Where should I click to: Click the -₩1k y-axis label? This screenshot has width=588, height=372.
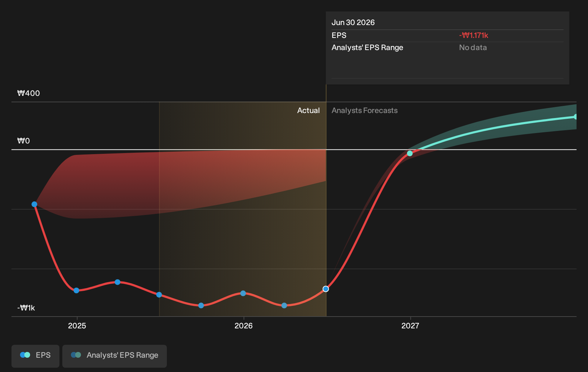pyautogui.click(x=26, y=308)
